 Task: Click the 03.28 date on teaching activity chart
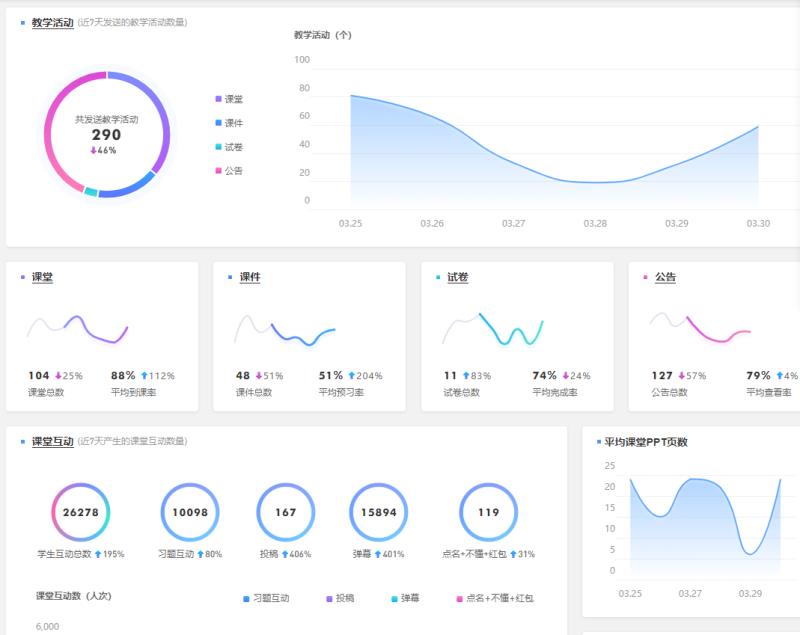(x=595, y=223)
